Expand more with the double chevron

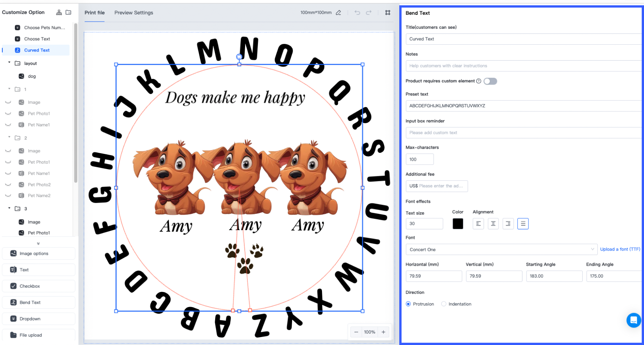[38, 243]
